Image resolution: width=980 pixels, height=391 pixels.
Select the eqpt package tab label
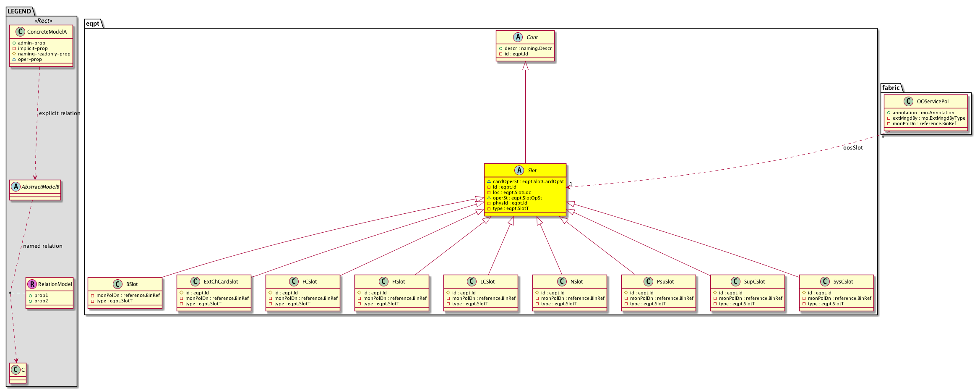pyautogui.click(x=93, y=24)
